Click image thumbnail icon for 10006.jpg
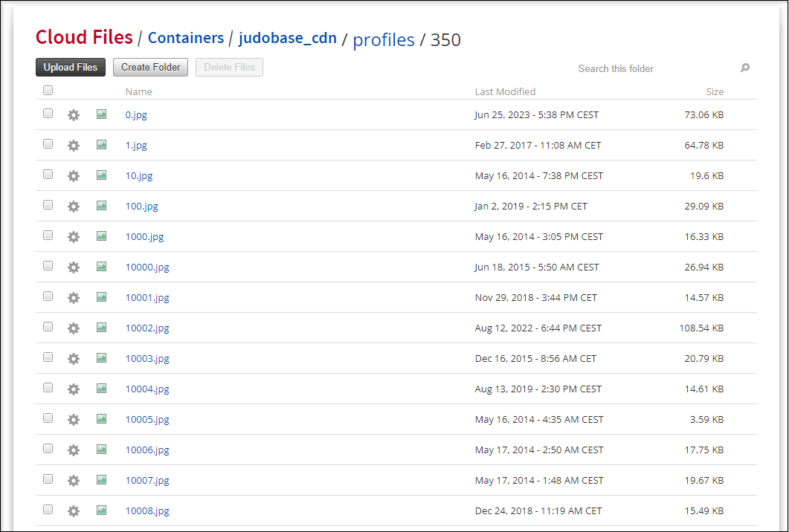Image resolution: width=789 pixels, height=532 pixels. point(101,450)
